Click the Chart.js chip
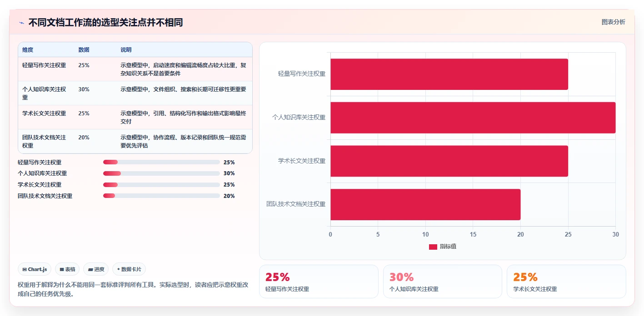 35,269
